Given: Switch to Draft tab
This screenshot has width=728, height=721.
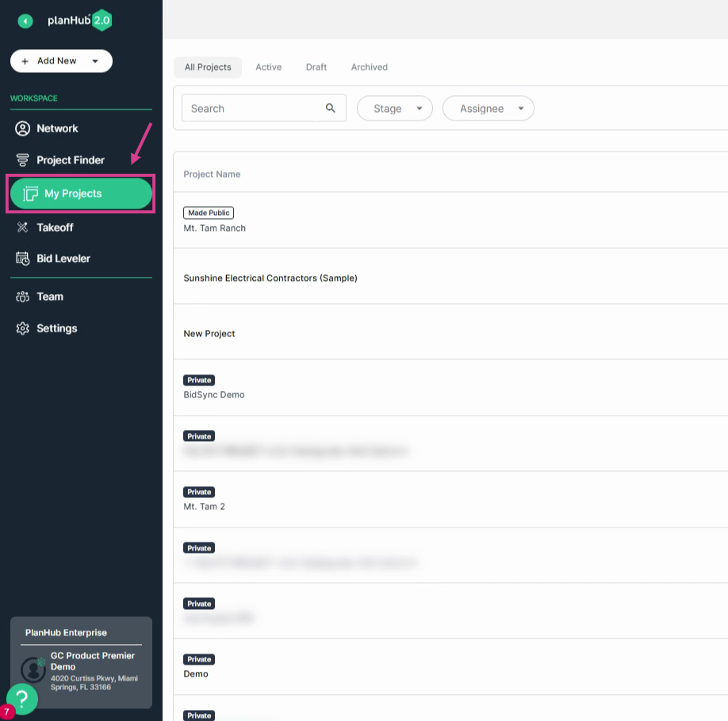Looking at the screenshot, I should [316, 67].
